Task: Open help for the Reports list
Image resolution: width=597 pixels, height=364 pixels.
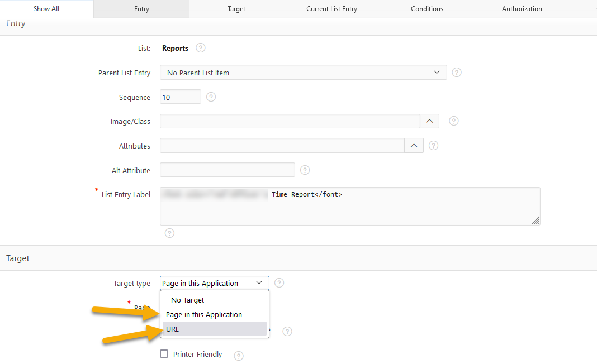Action: click(200, 47)
